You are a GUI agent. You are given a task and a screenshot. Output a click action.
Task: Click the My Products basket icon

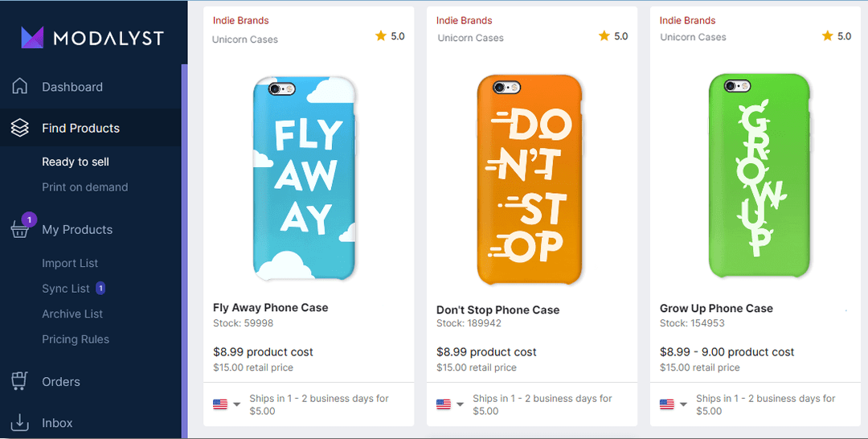pos(20,229)
